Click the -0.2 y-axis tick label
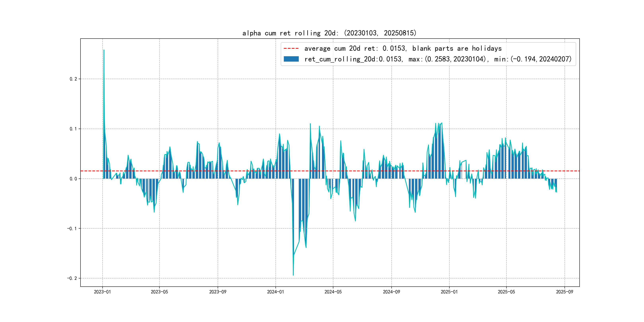The height and width of the screenshot is (322, 644). pyautogui.click(x=72, y=278)
